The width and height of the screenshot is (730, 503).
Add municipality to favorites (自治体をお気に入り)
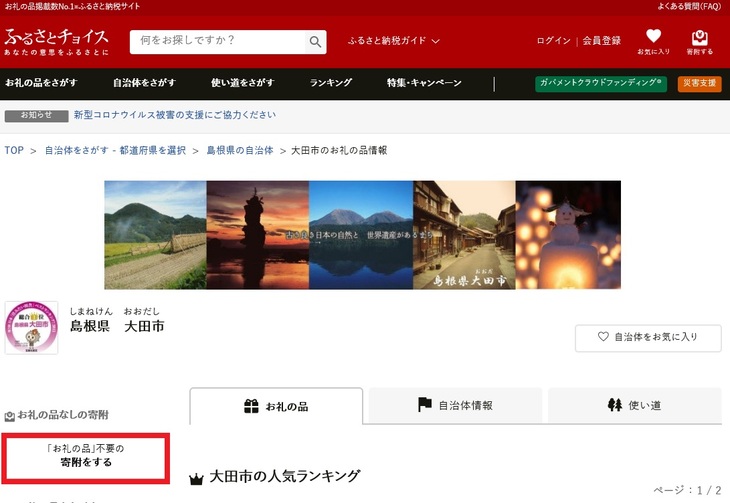coord(648,338)
